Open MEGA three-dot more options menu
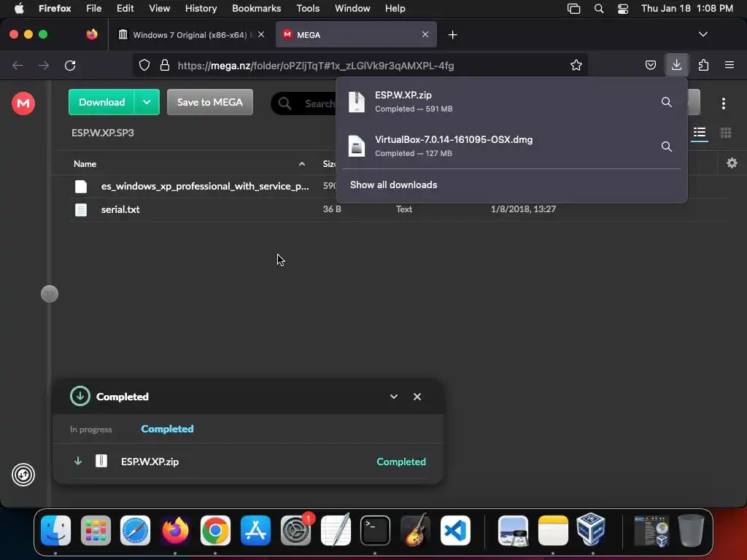The height and width of the screenshot is (560, 747). tap(723, 104)
